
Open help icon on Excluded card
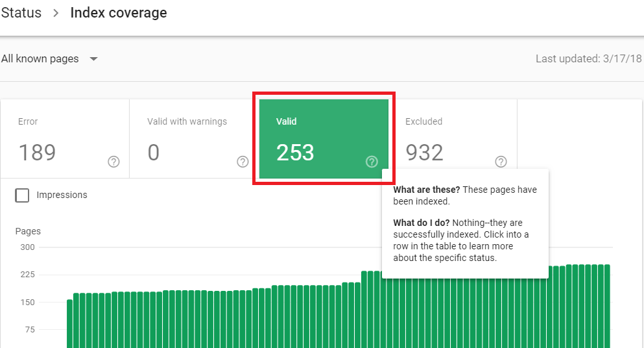501,162
